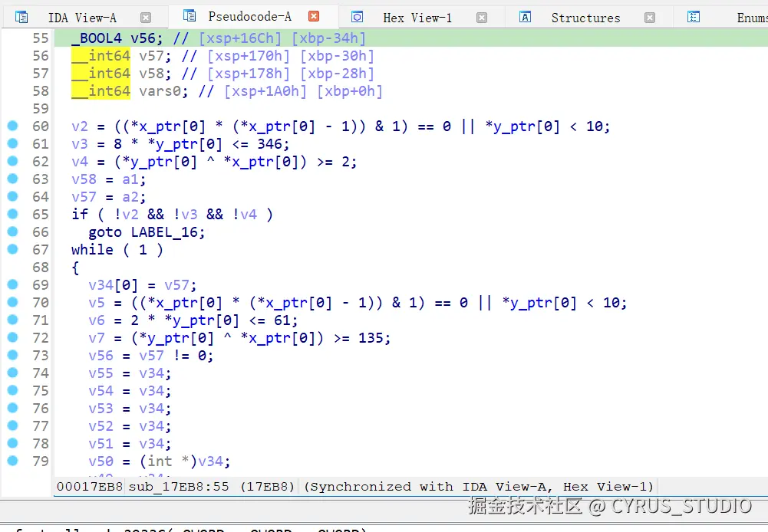Click 'v56 = v57 != 0;' statement
768x532 pixels.
[151, 356]
